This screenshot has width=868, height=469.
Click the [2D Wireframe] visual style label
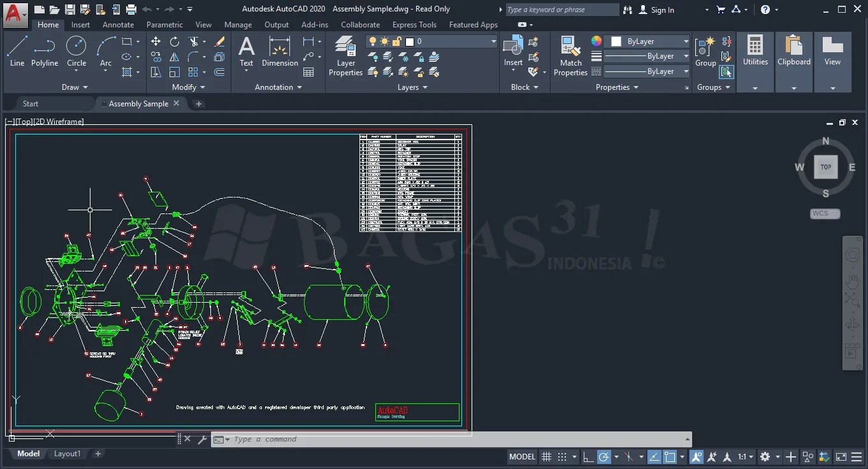59,121
